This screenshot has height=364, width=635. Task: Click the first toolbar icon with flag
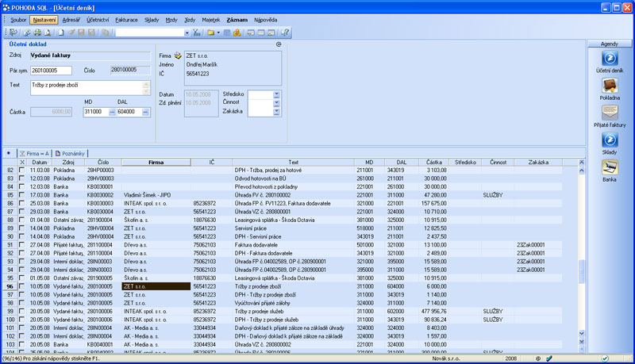(x=13, y=33)
